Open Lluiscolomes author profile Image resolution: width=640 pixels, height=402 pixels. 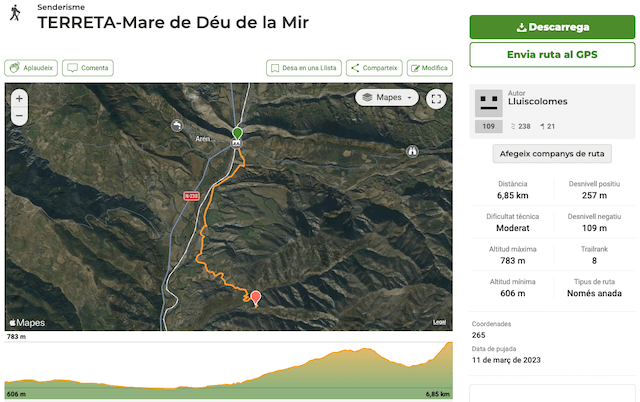(x=537, y=102)
